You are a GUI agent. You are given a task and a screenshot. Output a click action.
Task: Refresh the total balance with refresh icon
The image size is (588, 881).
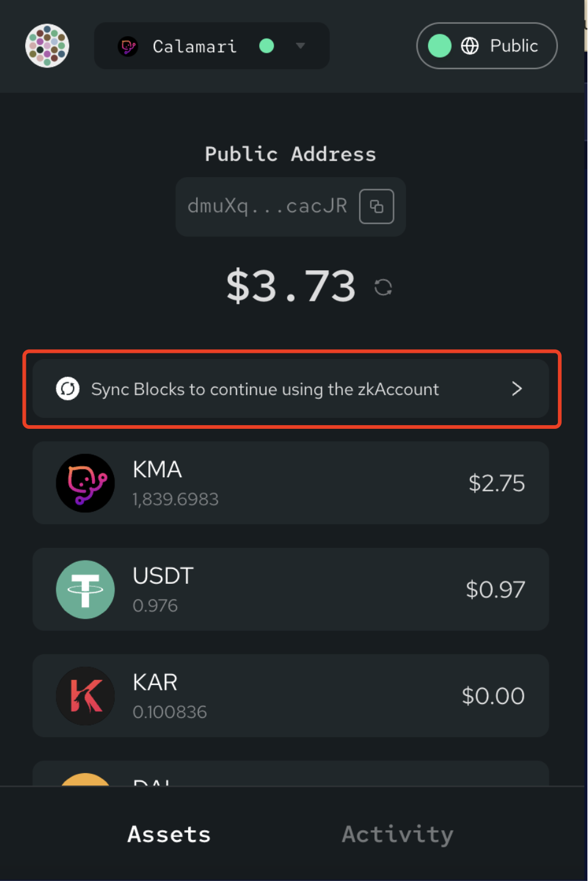pos(383,287)
